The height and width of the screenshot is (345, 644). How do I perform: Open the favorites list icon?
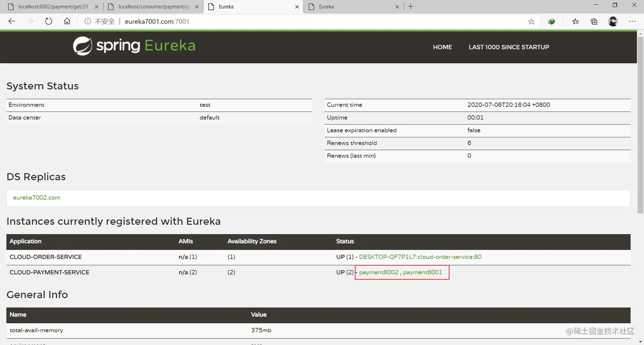tap(575, 21)
